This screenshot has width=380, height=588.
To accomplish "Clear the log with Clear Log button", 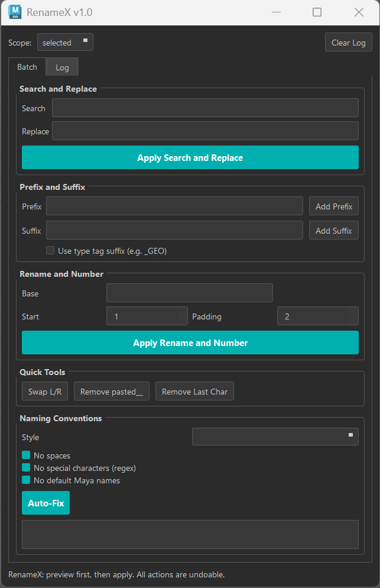I will coord(348,43).
